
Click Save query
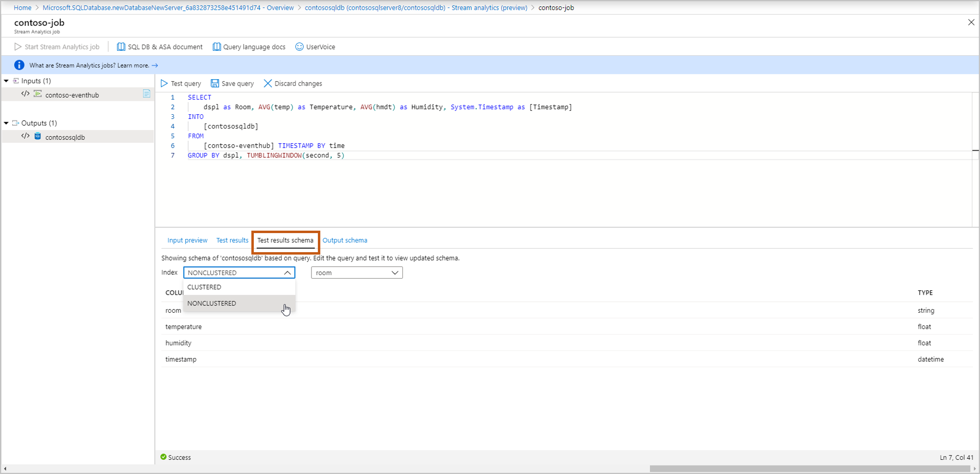pos(232,84)
